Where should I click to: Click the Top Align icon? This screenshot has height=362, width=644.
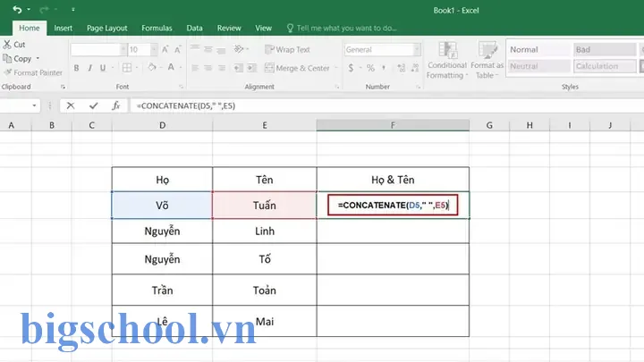(195, 49)
